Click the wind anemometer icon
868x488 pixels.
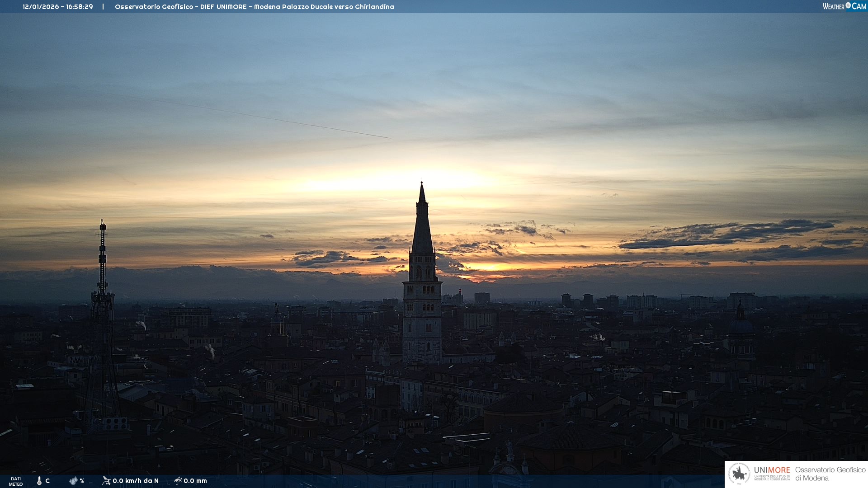point(106,481)
